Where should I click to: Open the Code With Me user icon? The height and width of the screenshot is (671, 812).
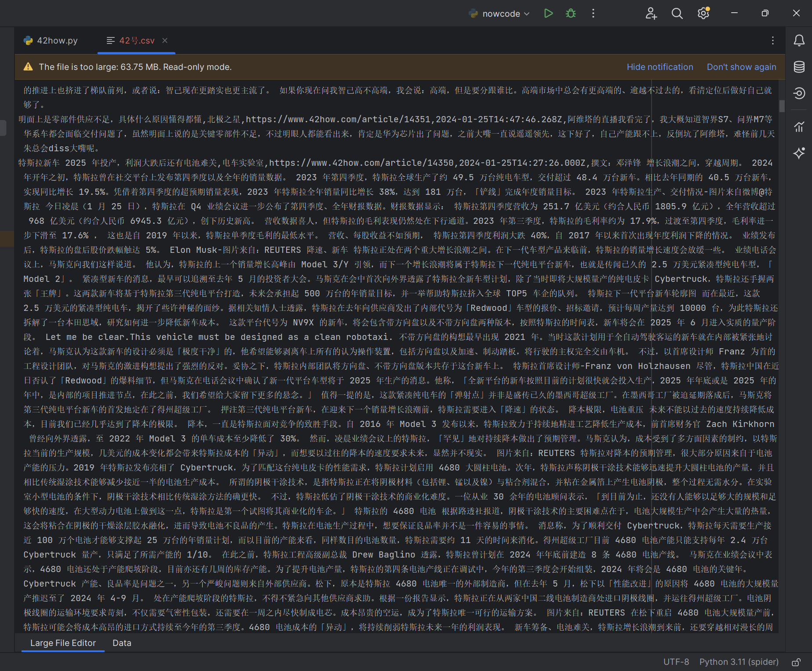point(651,13)
